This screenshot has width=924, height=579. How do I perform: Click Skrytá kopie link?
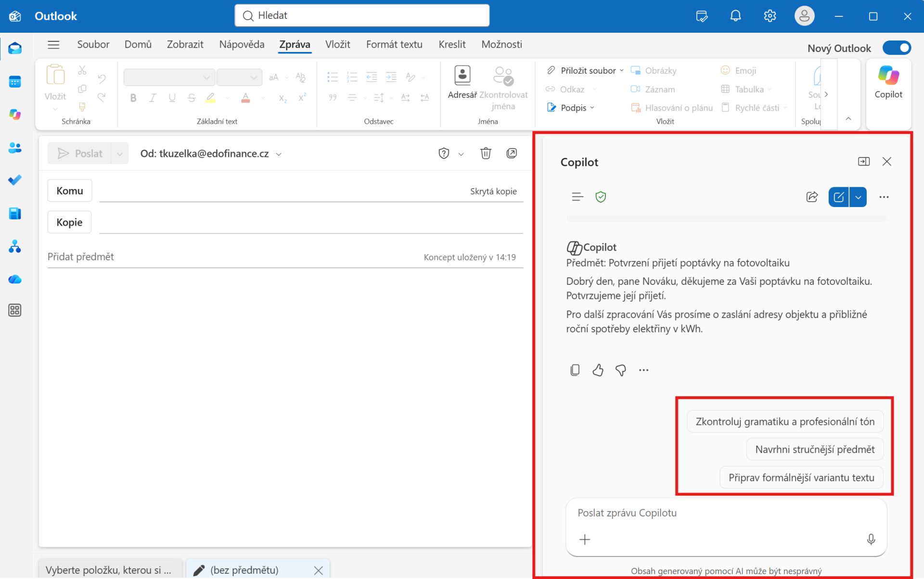tap(493, 191)
